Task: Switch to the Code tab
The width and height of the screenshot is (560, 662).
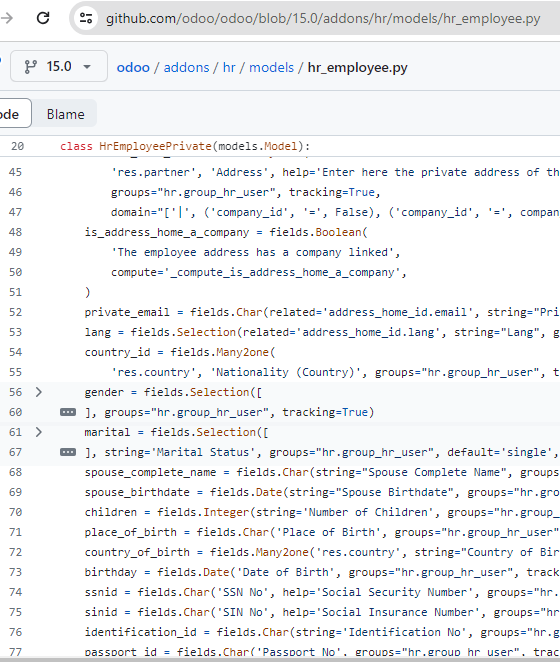Action: tap(13, 114)
